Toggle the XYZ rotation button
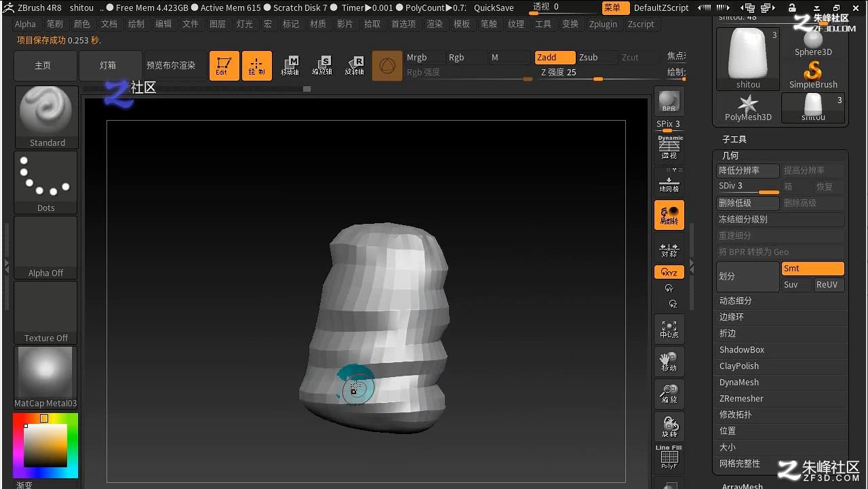The height and width of the screenshot is (489, 868). point(669,272)
